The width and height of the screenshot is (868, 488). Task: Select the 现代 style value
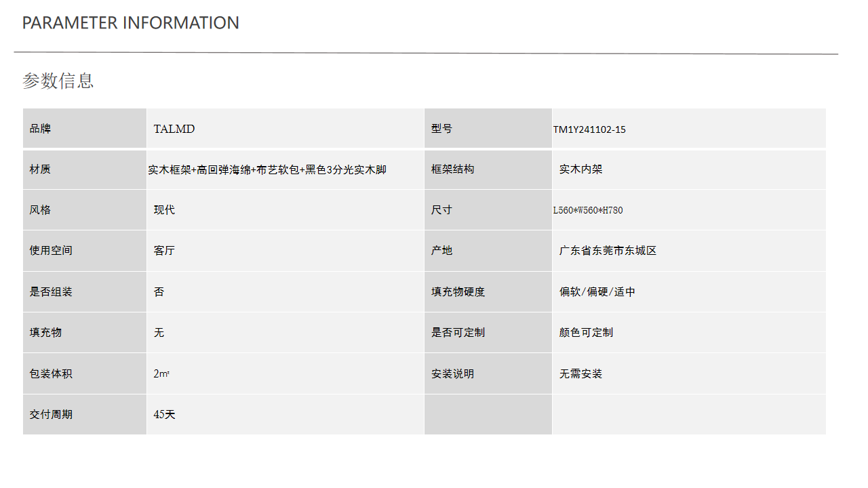164,210
